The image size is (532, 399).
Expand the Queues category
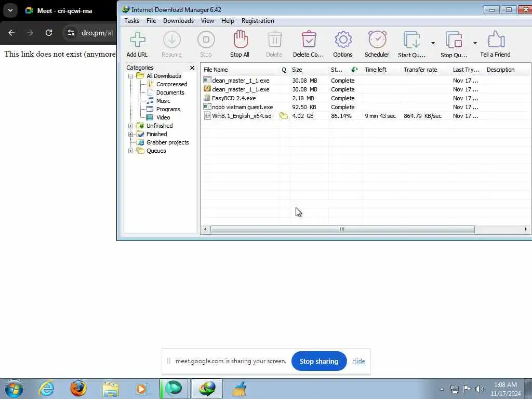coord(130,151)
